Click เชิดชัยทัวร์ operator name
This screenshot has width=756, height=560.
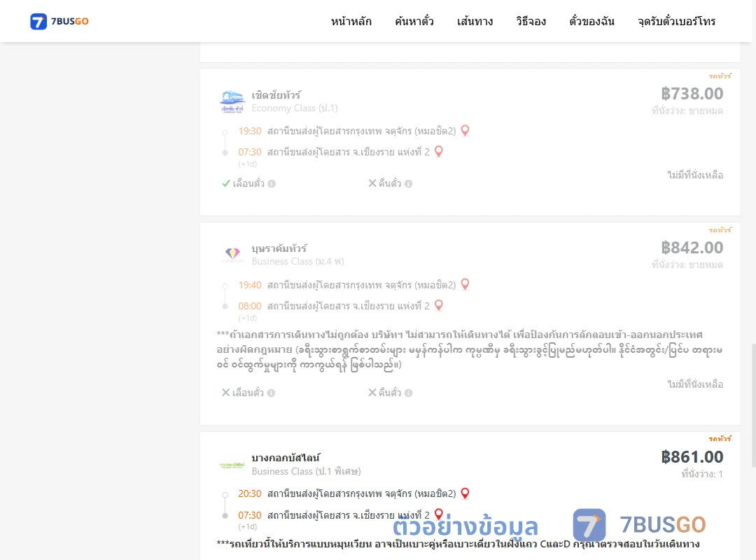276,95
